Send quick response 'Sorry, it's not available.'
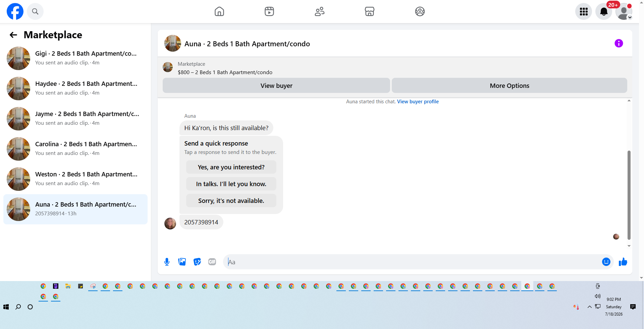 [231, 201]
